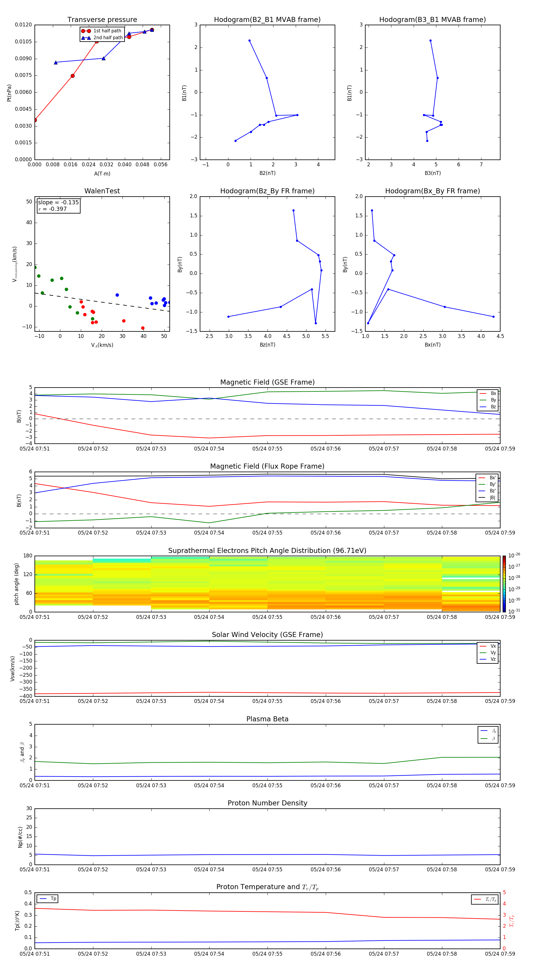Click the 'Hodogram(B3_B1 MVAB frame)' title
The height and width of the screenshot is (980, 535).
432,20
